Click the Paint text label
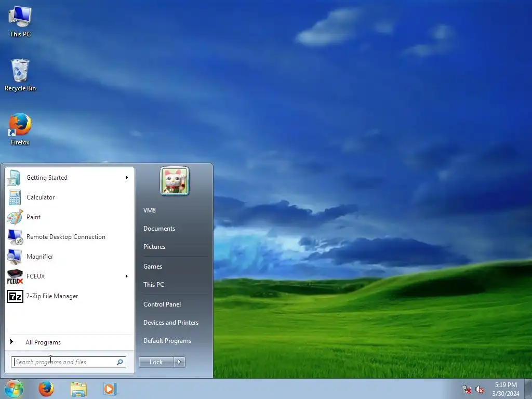Screen dimensions: 532x399 click(33, 217)
